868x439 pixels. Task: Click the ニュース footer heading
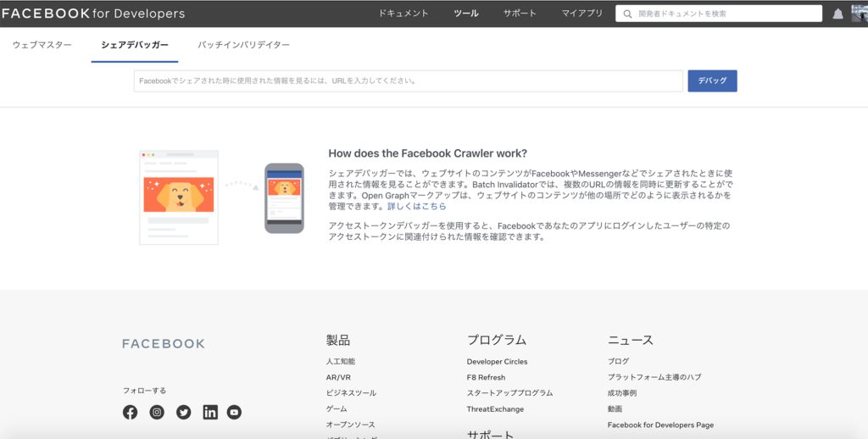[x=631, y=340]
